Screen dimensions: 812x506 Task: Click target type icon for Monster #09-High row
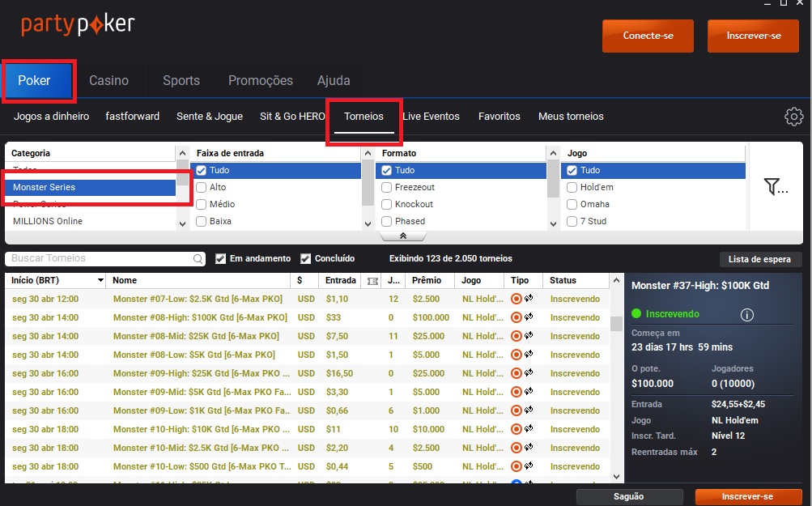(x=516, y=373)
